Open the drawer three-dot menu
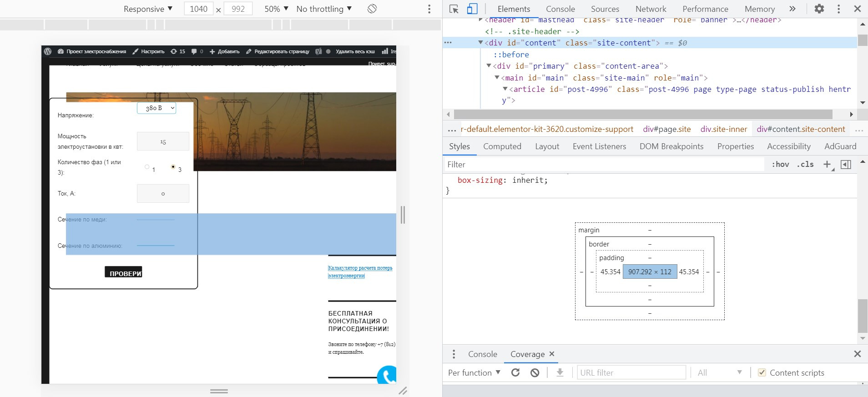 (x=454, y=354)
